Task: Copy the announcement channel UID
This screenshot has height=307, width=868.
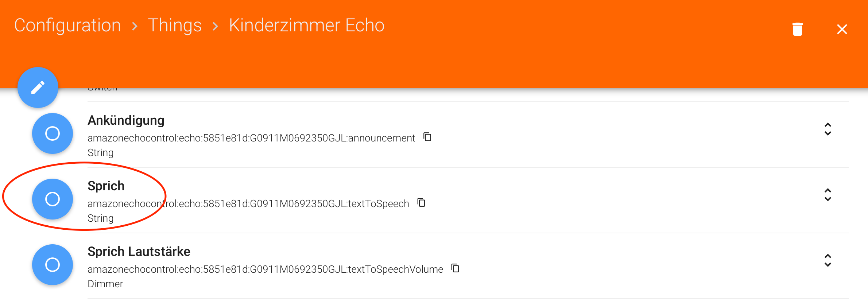Action: (427, 137)
